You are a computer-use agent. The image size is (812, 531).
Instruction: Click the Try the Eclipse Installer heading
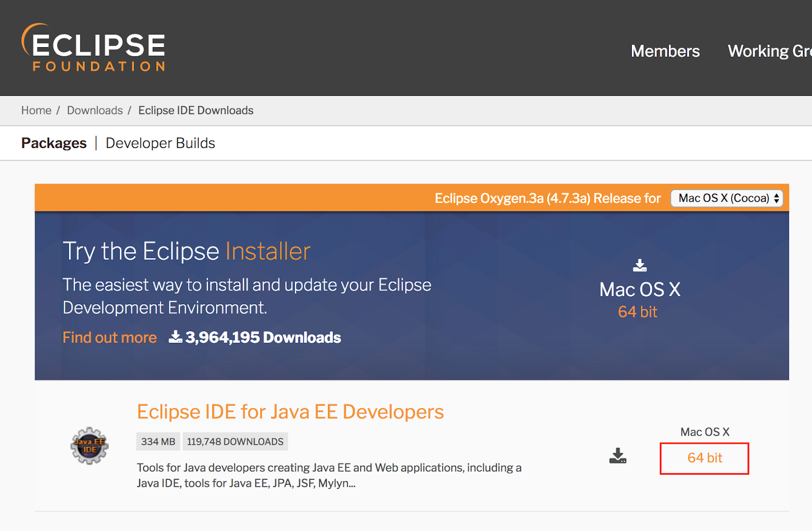[x=187, y=251]
